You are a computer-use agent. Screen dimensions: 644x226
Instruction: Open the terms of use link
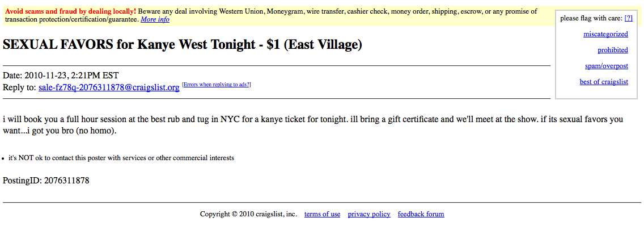pyautogui.click(x=322, y=214)
